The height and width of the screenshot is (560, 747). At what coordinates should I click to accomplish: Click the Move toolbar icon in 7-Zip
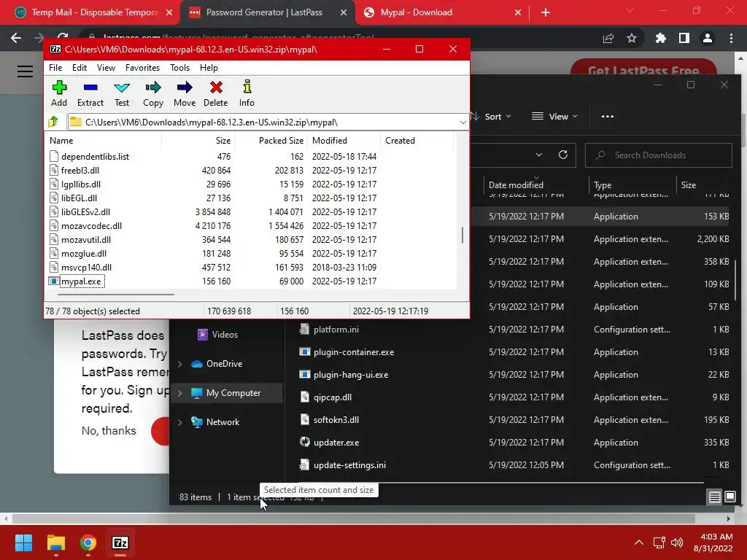tap(185, 87)
